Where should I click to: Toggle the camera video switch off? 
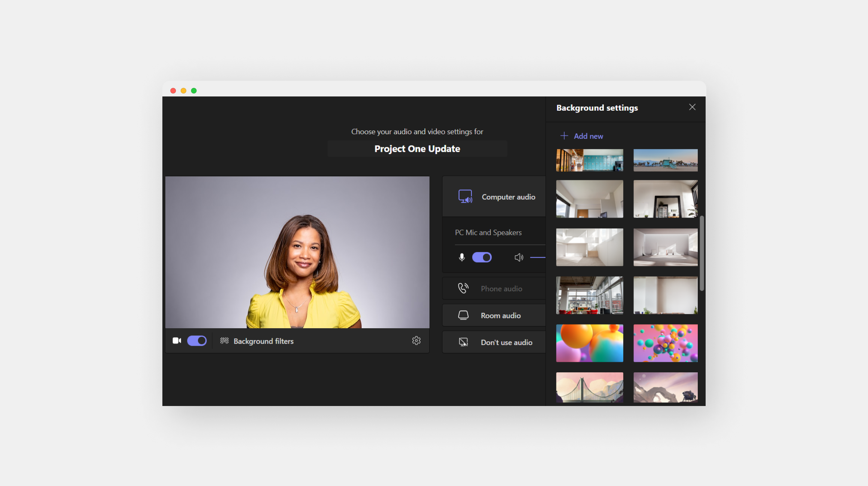coord(197,341)
